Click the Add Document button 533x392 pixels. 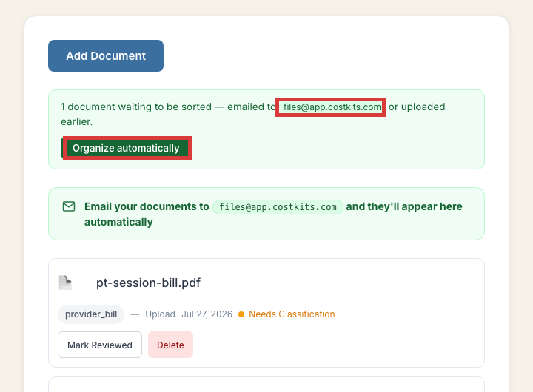[106, 55]
